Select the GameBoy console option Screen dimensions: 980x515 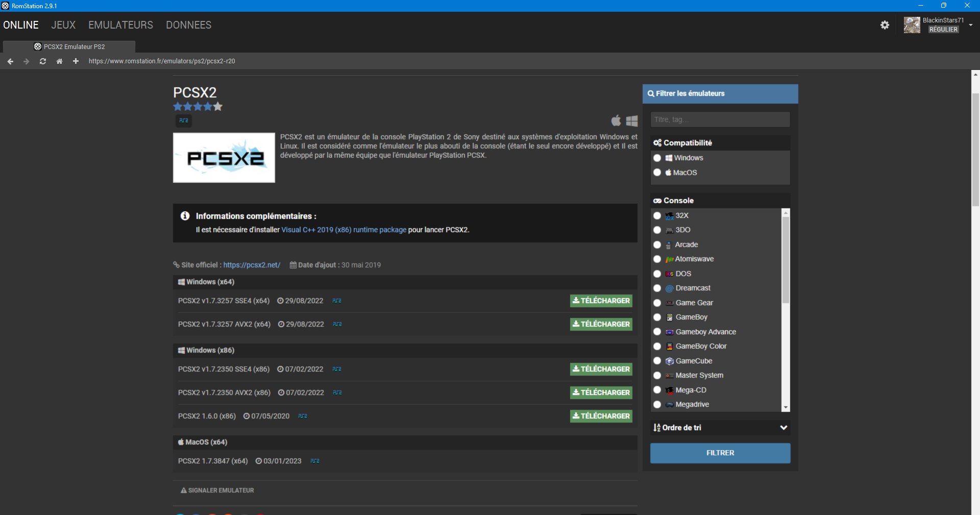coord(657,317)
